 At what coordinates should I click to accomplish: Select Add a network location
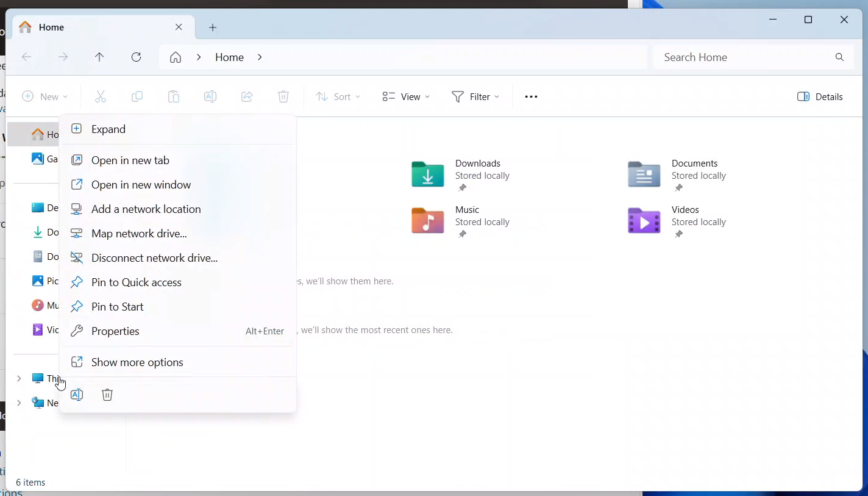[x=177, y=209]
